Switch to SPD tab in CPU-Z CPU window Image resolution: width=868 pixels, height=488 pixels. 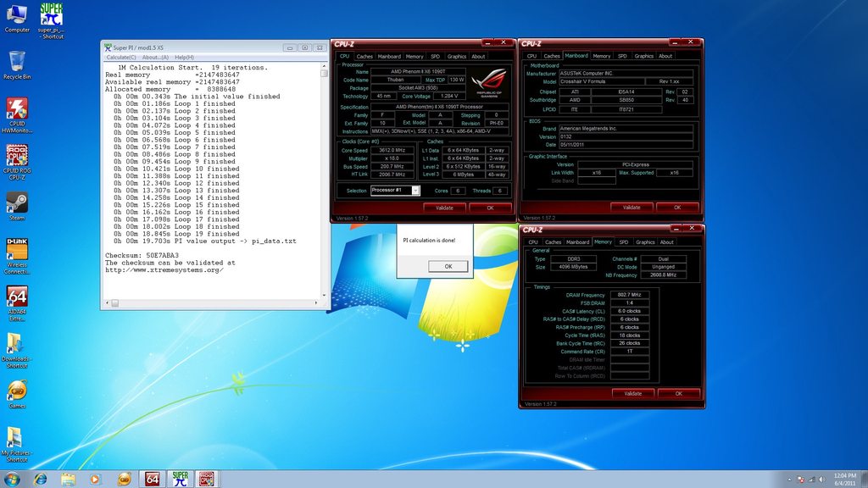[435, 57]
